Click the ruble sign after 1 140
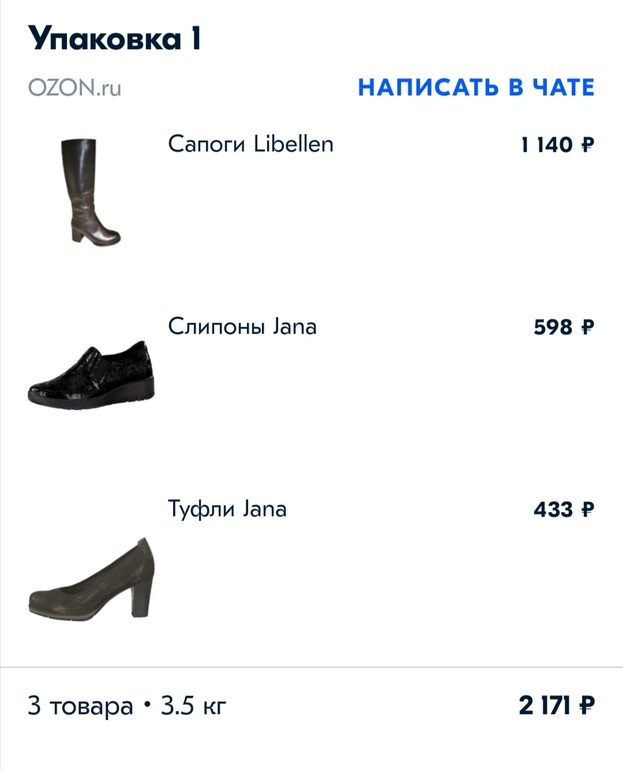The width and height of the screenshot is (623, 770). pyautogui.click(x=588, y=145)
